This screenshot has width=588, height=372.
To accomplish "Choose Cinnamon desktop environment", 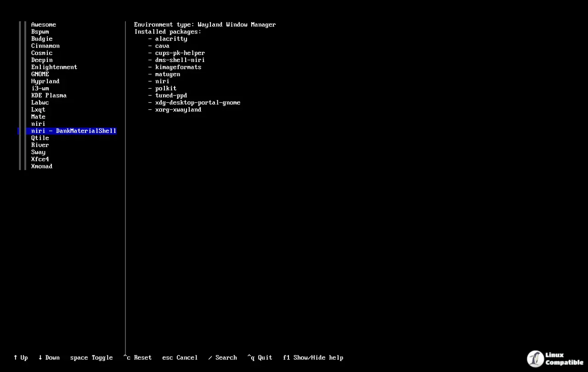I will point(45,46).
